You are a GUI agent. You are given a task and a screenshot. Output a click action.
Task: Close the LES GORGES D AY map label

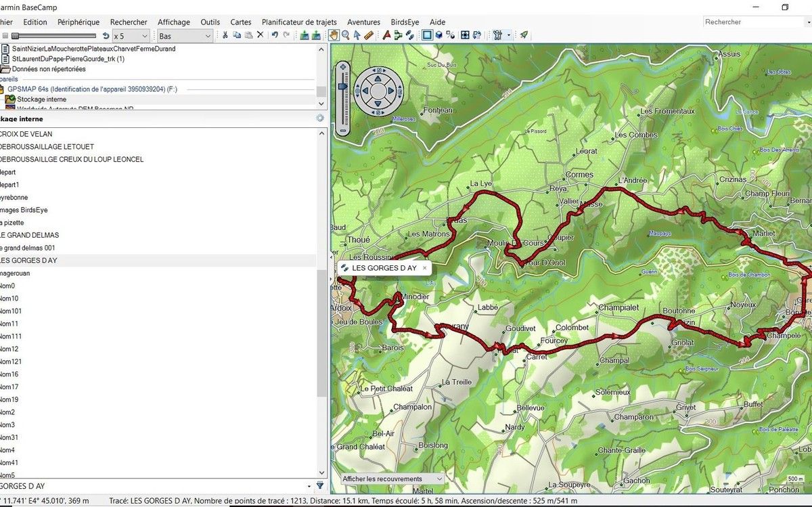425,268
